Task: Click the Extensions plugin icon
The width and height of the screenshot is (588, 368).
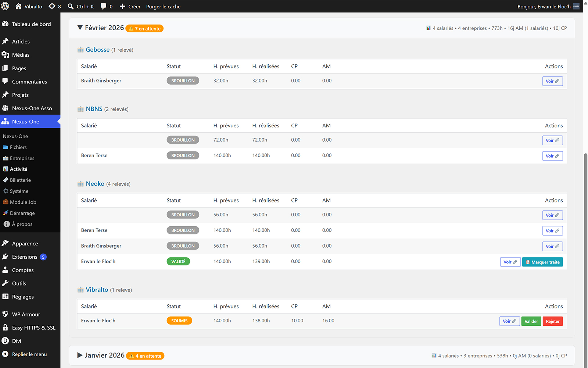Action: [x=5, y=256]
